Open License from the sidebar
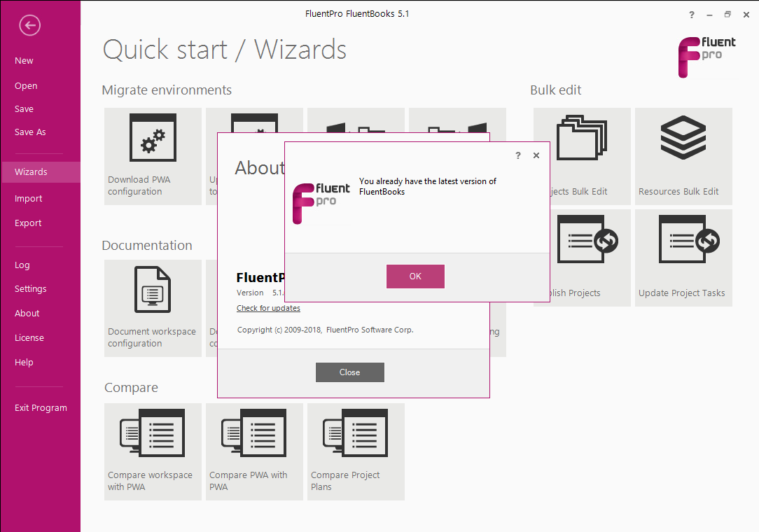 [29, 338]
